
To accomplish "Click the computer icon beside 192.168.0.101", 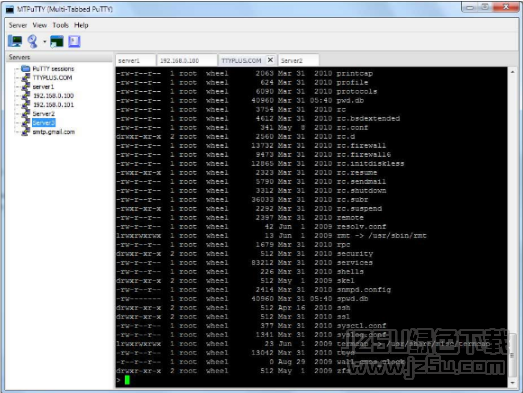I will (25, 105).
